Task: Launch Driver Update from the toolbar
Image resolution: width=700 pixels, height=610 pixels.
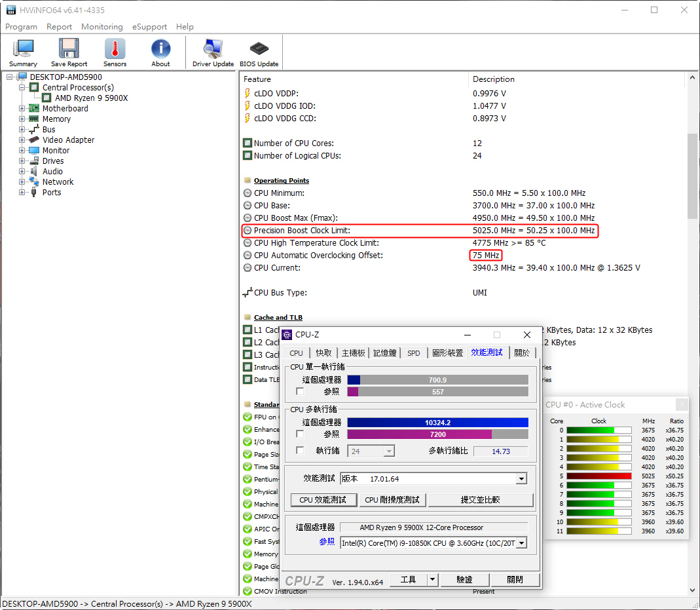Action: click(x=213, y=48)
